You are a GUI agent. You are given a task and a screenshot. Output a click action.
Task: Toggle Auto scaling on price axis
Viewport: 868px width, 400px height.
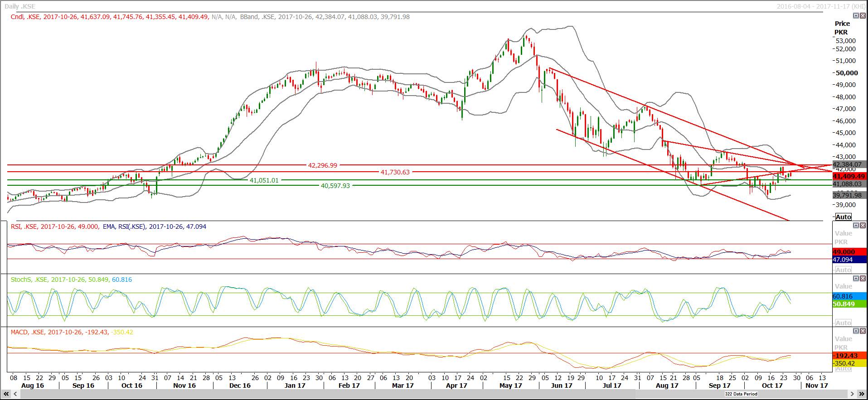point(843,217)
